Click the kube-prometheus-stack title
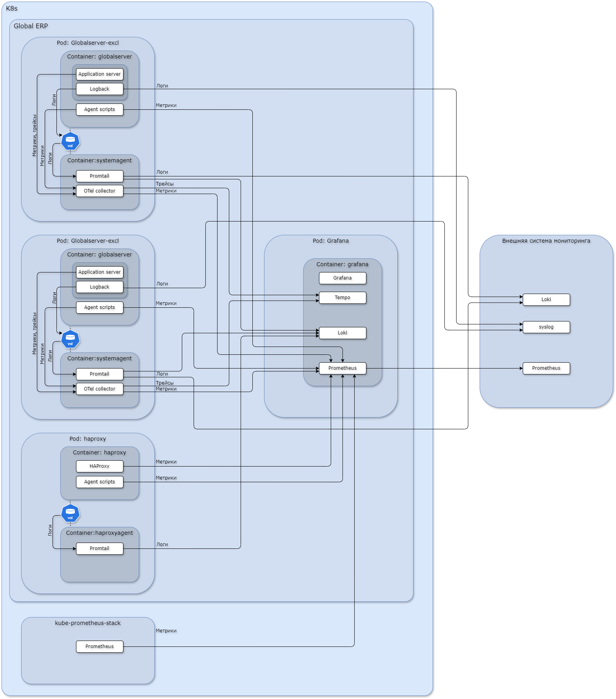Screen dimensions: 616x699 [88, 623]
